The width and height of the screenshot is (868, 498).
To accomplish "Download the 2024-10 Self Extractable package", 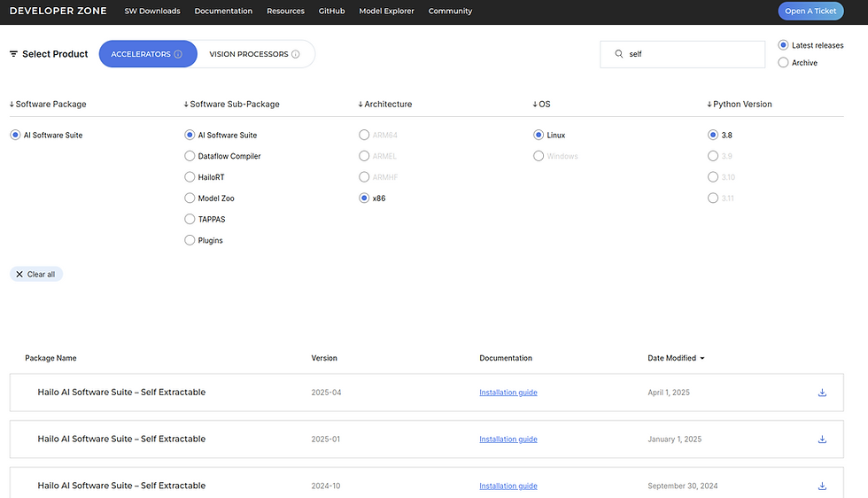I will pyautogui.click(x=822, y=486).
